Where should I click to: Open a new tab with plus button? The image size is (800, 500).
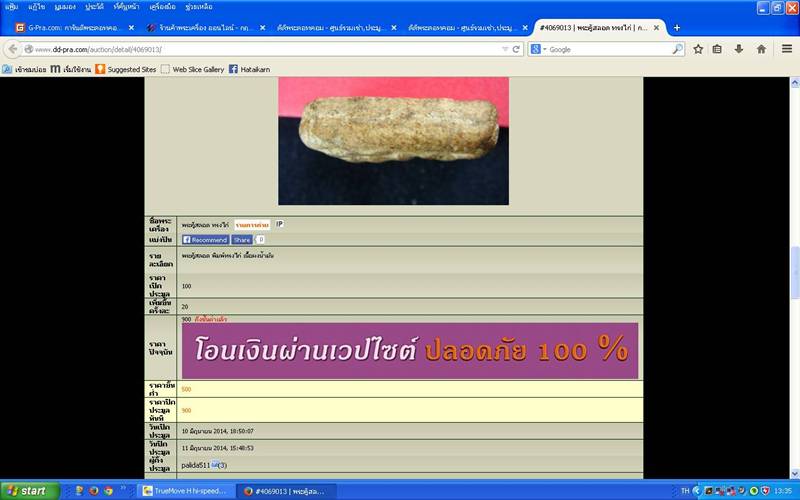point(677,28)
